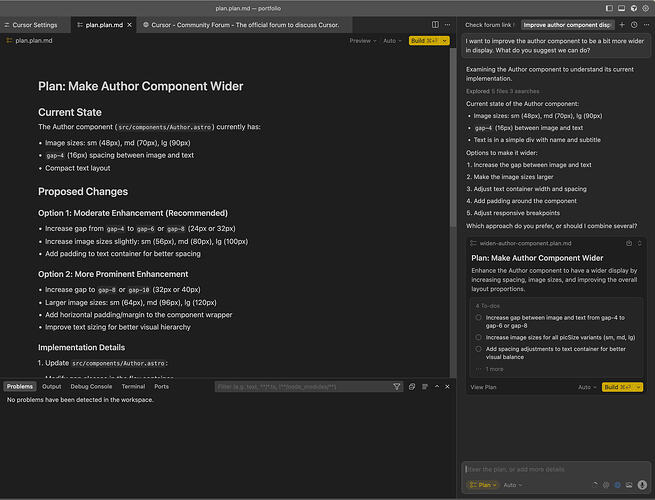The image size is (655, 500).
Task: Maximize the panel with up chevron
Action: click(437, 387)
